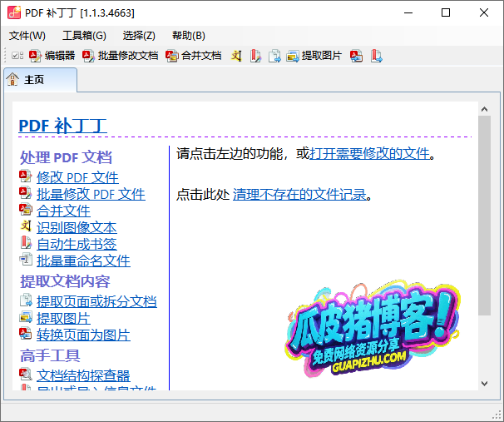Click the 高手工具 heading

click(50, 355)
